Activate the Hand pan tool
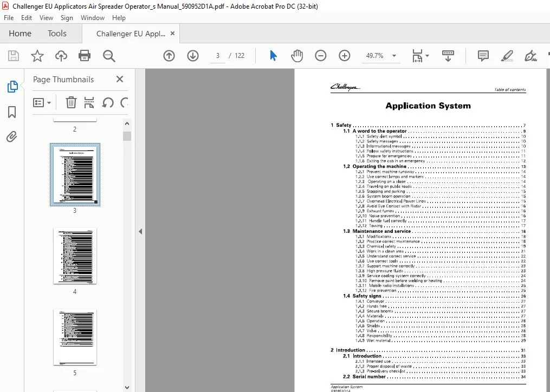 pos(297,56)
